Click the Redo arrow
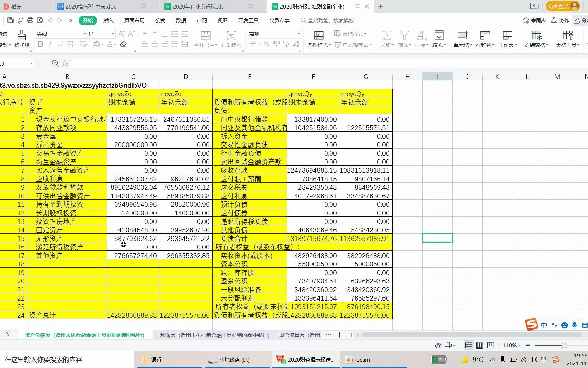Viewport: 588px width, 368px height. pos(60,20)
